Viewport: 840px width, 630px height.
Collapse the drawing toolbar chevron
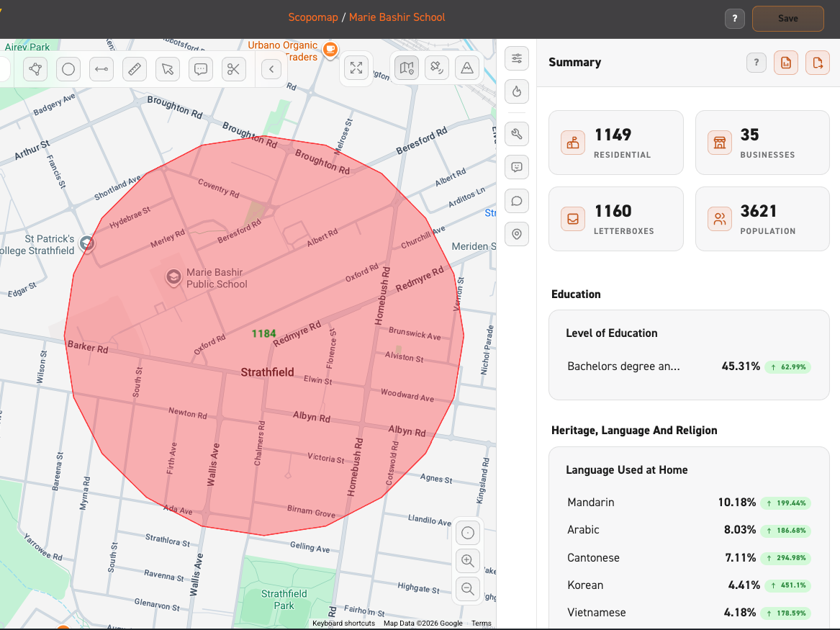(x=271, y=69)
